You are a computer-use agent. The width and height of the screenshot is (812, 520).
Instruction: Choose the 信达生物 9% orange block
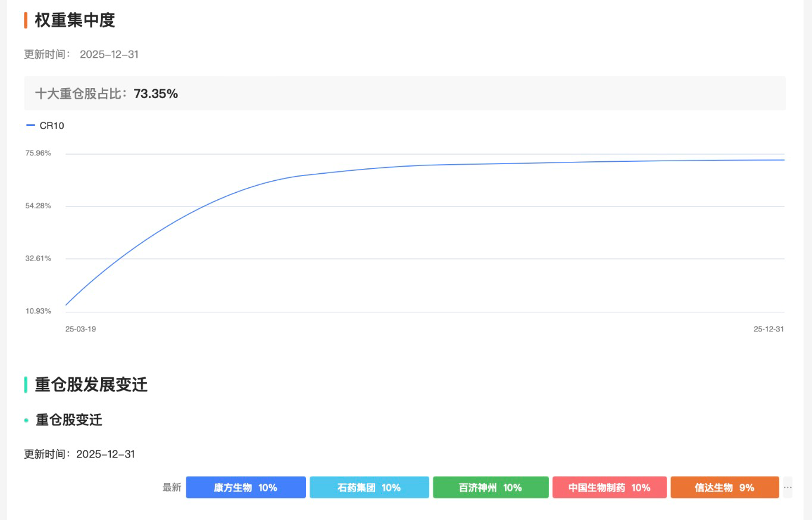[x=724, y=487]
